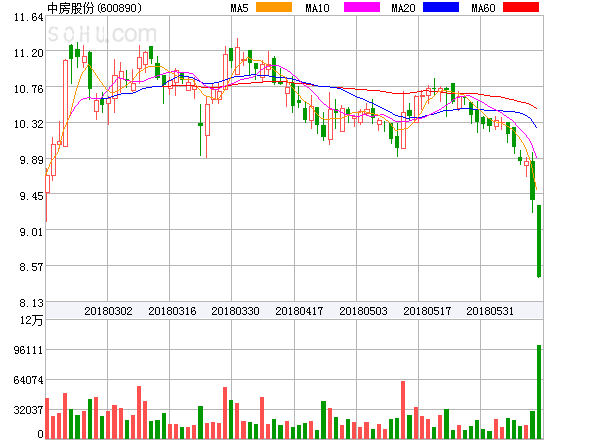600x440 pixels.
Task: Click the 32037 volume axis label
Action: pyautogui.click(x=29, y=410)
